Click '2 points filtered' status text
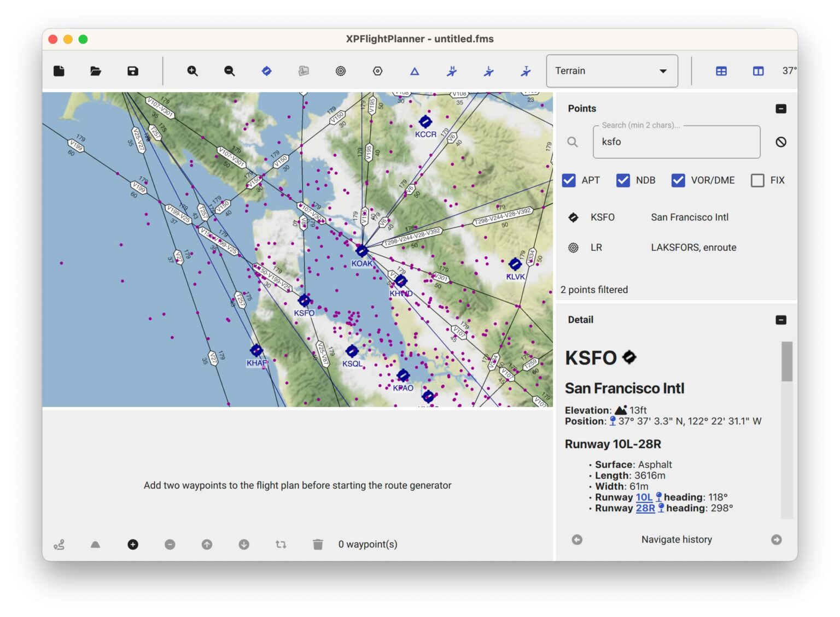 pyautogui.click(x=594, y=290)
